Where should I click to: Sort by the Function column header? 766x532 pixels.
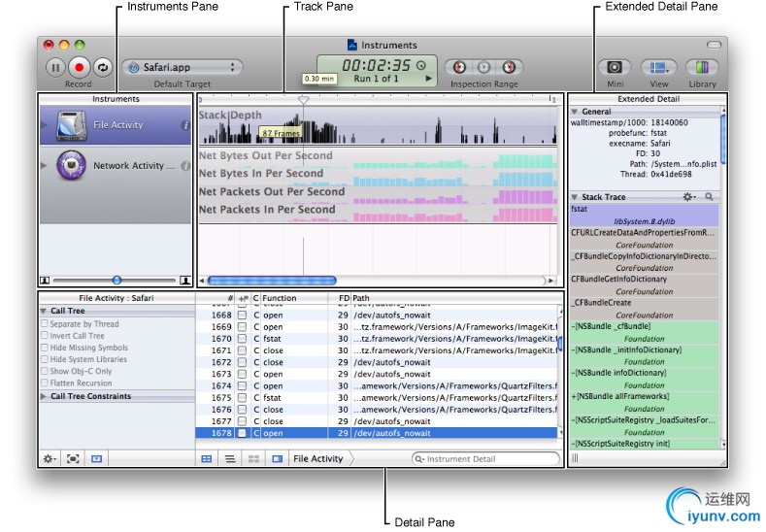point(294,298)
